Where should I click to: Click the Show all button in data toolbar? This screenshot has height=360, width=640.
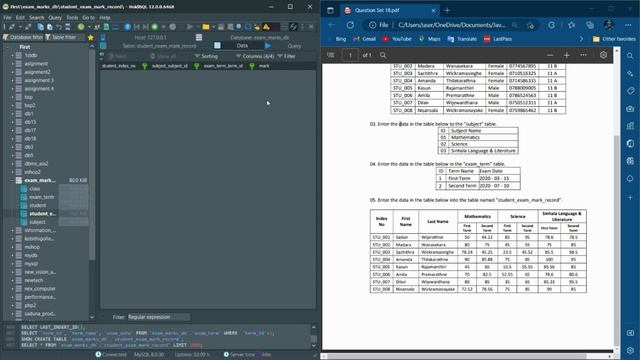tap(163, 56)
